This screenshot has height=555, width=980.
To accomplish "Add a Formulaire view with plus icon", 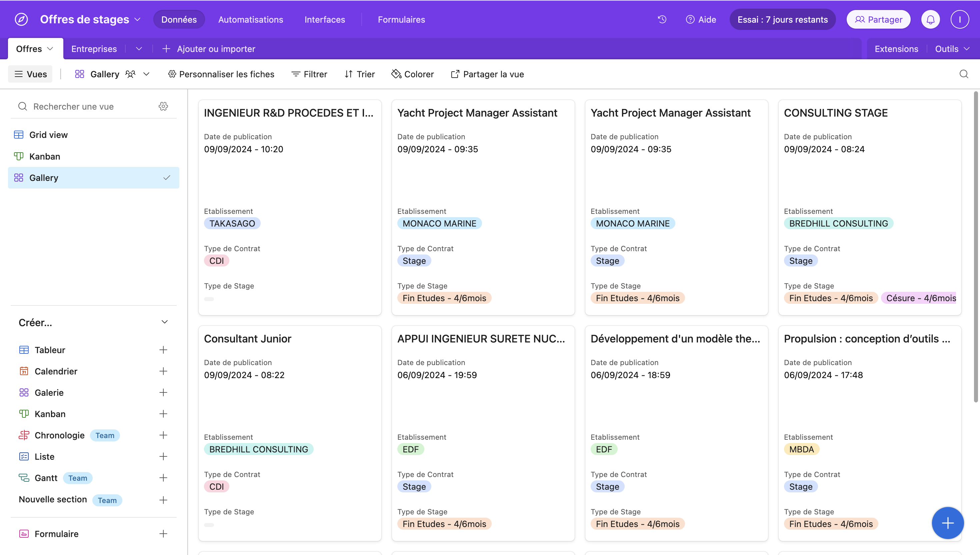I will tap(163, 534).
